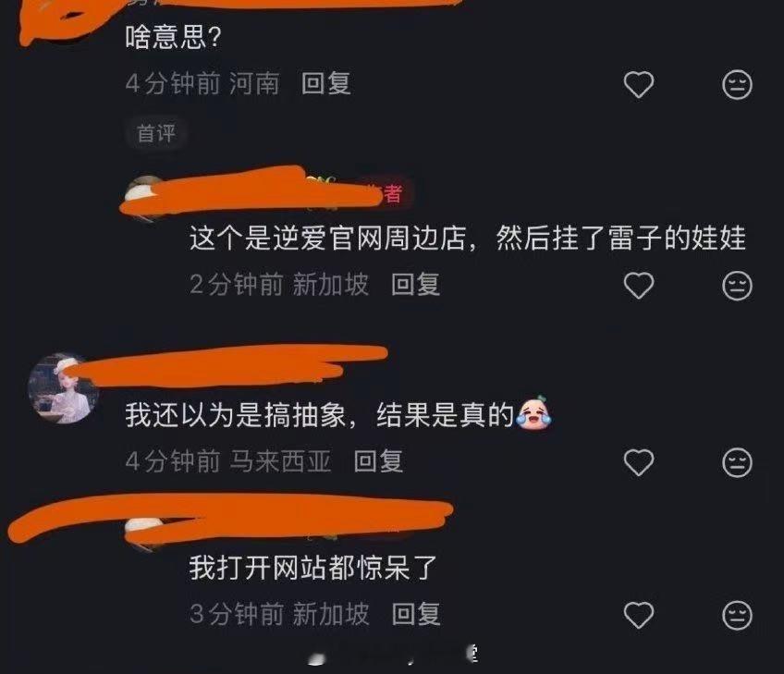Tap the 这个是逆爱官网周边店 reply text
784x674 pixels.
point(468,238)
